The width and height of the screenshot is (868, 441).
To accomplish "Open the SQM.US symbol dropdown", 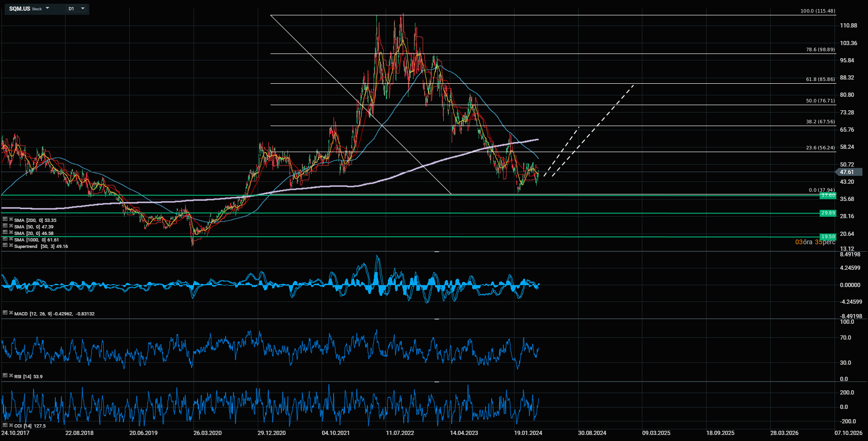I will coord(47,8).
